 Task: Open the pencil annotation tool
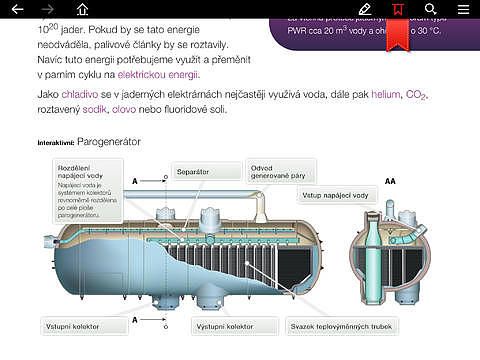pos(365,9)
